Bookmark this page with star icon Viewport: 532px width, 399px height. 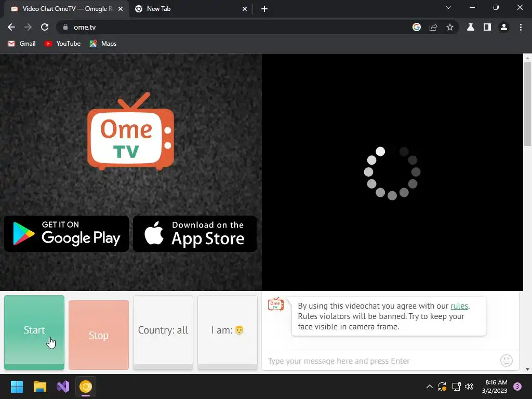coord(450,27)
